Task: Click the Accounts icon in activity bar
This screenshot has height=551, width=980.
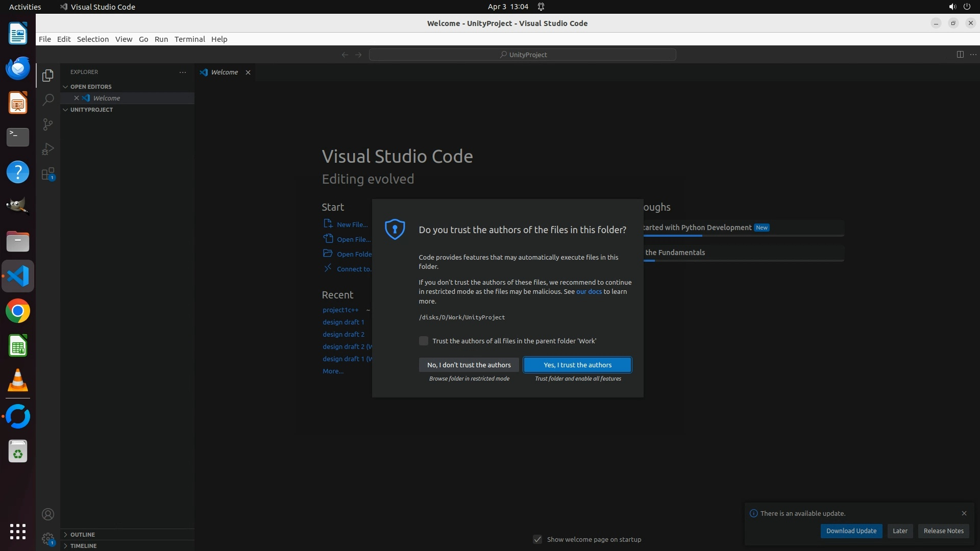Action: pos(48,514)
